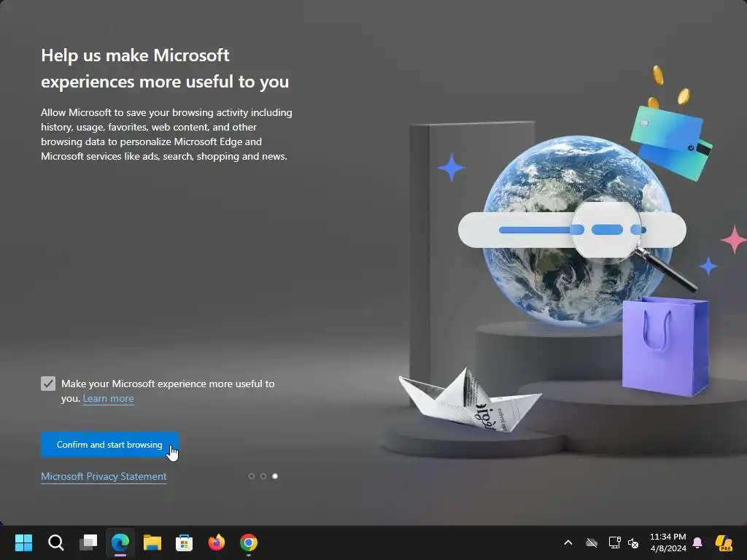Image resolution: width=747 pixels, height=560 pixels.
Task: Launch Firefox from taskbar
Action: [216, 542]
